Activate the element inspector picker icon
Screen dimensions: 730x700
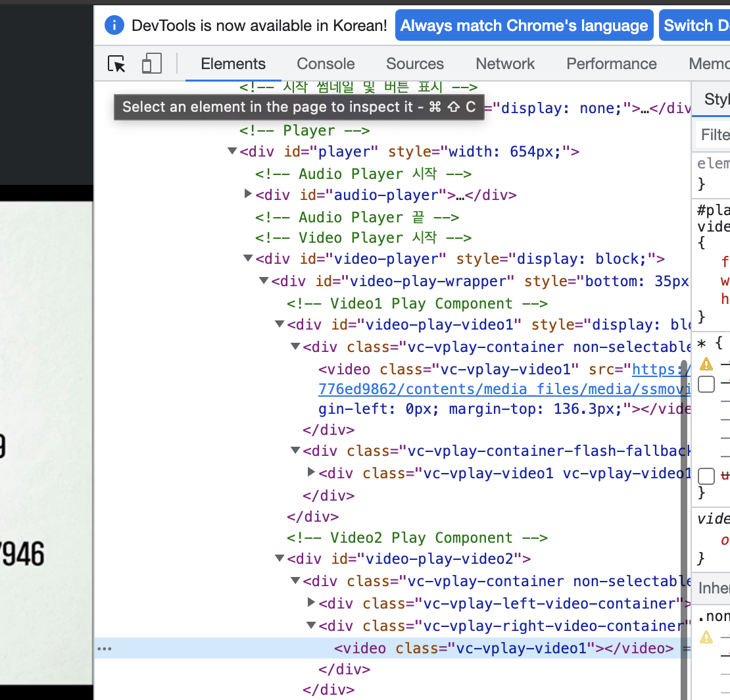point(116,64)
